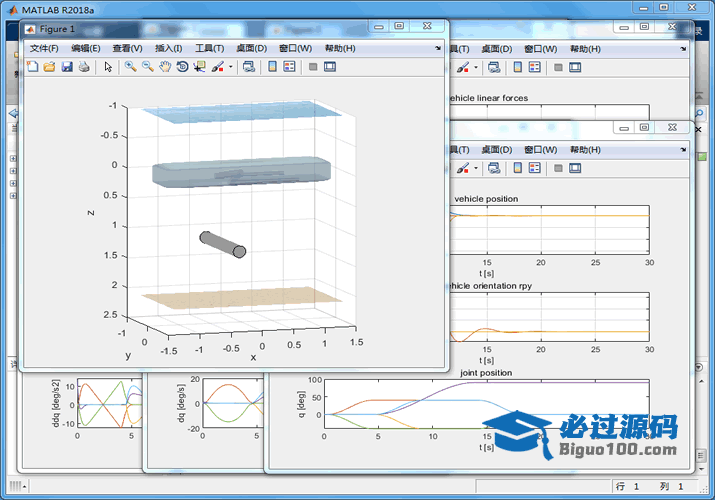Click Brush tool in linear forces figure toolbar
This screenshot has height=500, width=715.
pyautogui.click(x=463, y=67)
